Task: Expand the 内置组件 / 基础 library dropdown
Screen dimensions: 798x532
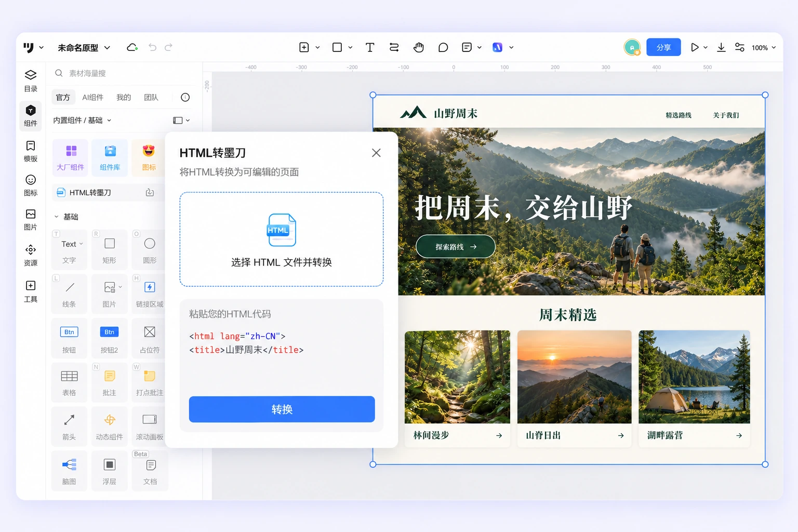Action: pyautogui.click(x=82, y=120)
